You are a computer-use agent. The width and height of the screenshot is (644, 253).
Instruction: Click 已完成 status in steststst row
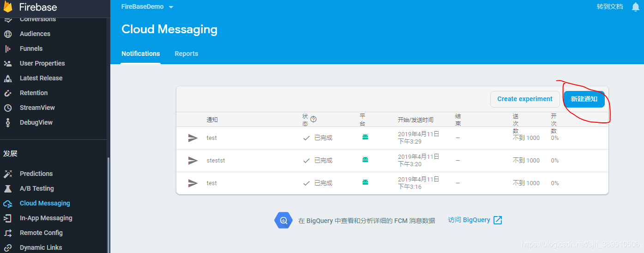pyautogui.click(x=323, y=161)
